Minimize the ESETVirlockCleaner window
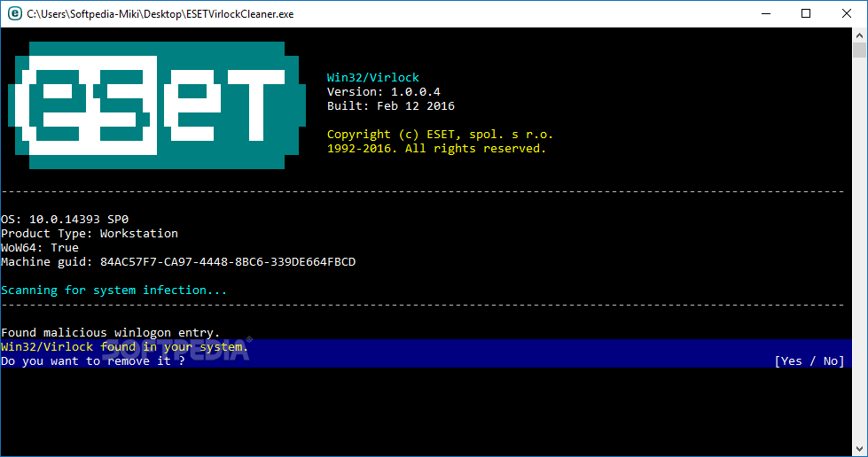868x457 pixels. pyautogui.click(x=766, y=14)
